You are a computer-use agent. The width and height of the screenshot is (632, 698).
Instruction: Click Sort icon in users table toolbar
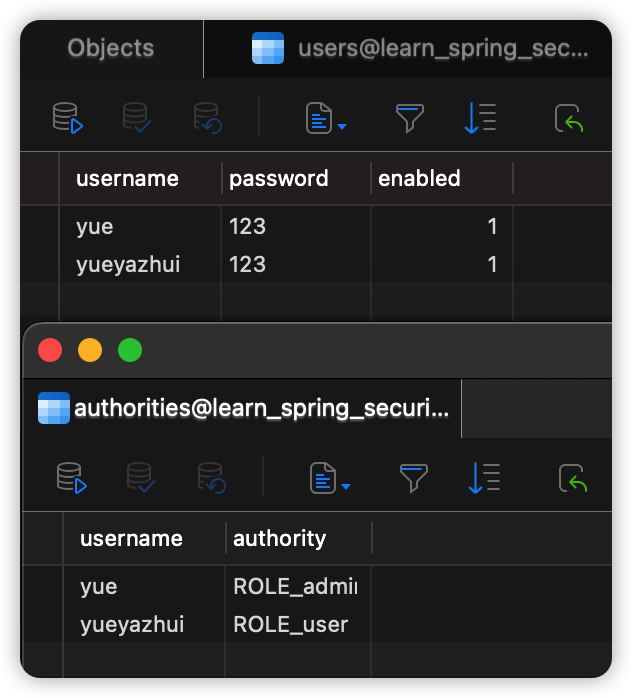click(x=480, y=118)
